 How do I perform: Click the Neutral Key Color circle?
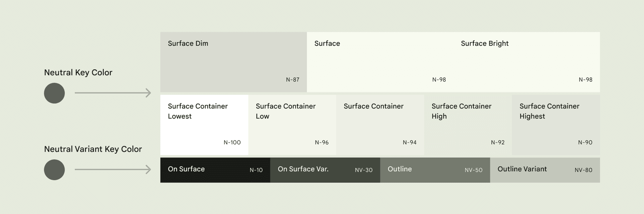point(54,93)
